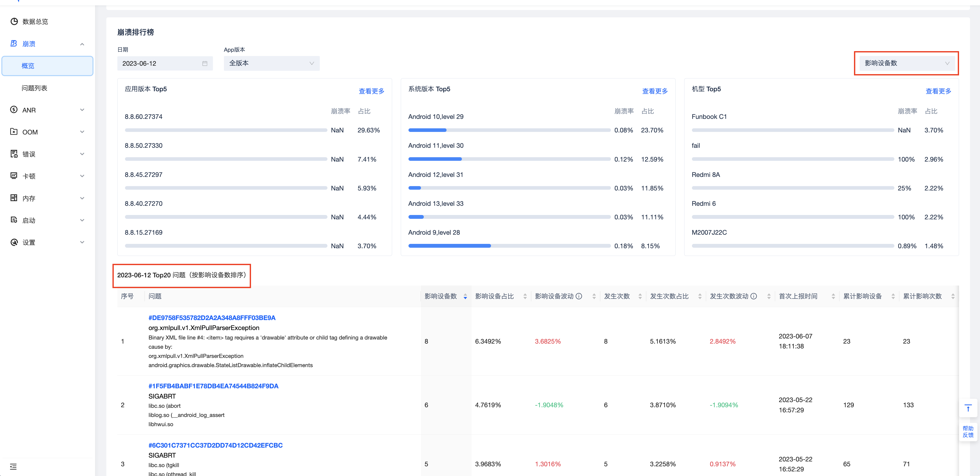Screen dimensions: 980x476
Task: Sort by 影响设备数 column arrows
Action: coord(465,296)
